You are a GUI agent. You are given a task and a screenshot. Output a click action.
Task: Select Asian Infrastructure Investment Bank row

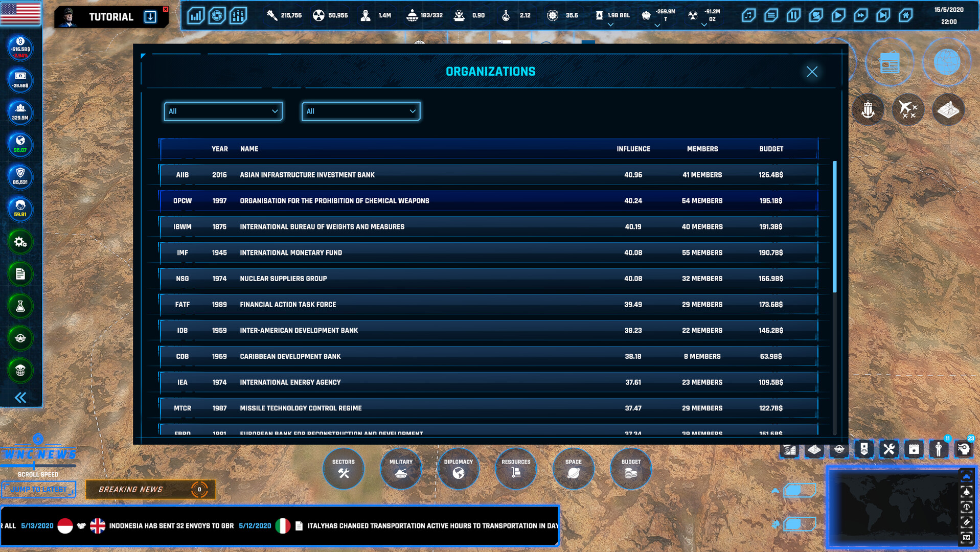pyautogui.click(x=489, y=175)
